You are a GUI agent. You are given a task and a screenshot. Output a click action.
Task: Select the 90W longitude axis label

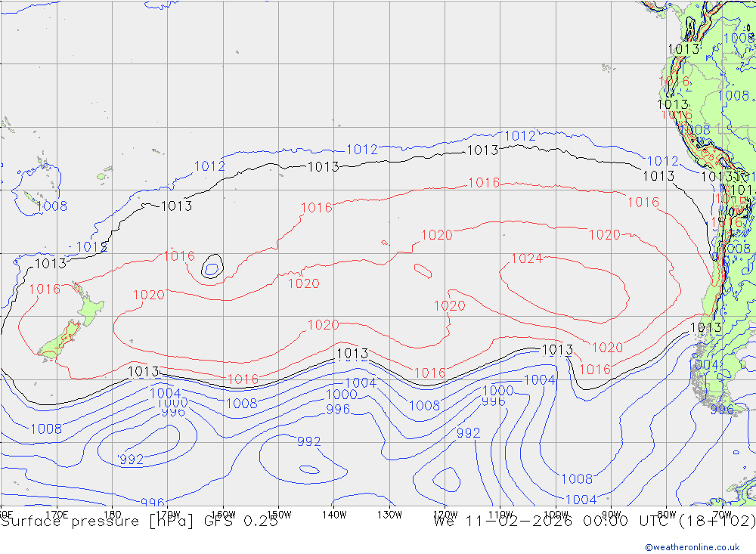pyautogui.click(x=612, y=515)
